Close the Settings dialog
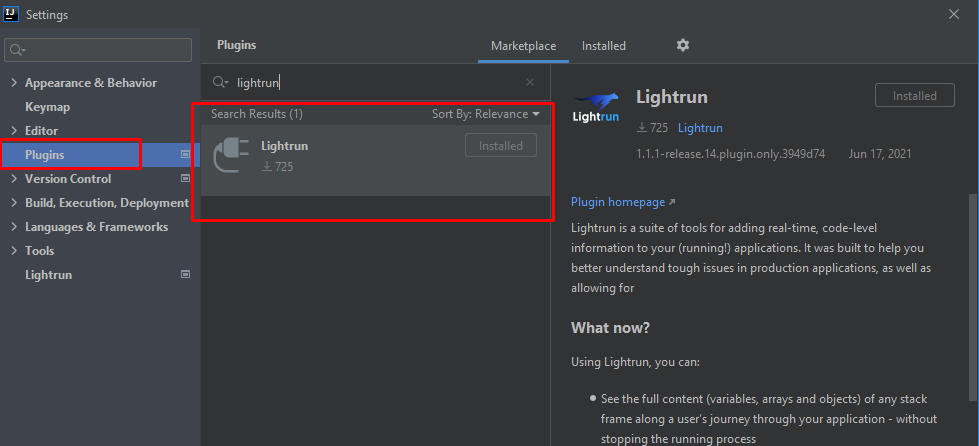Viewport: 979px width, 446px height. click(x=954, y=14)
